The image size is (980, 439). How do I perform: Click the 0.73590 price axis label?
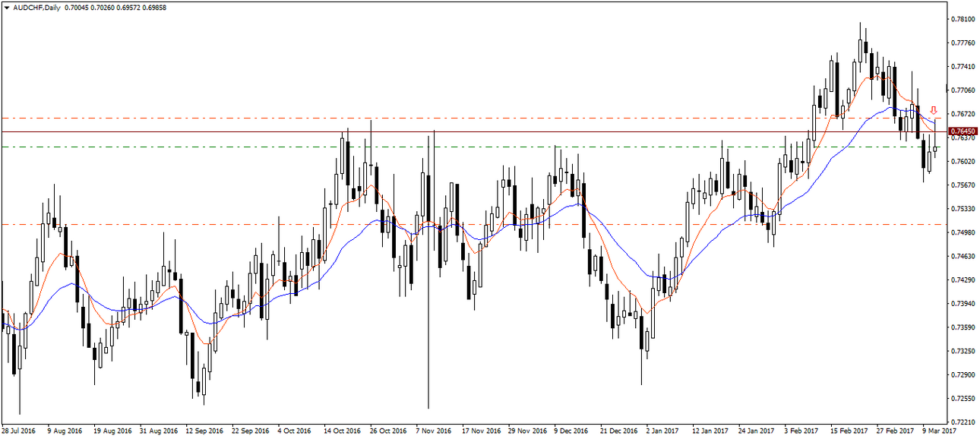click(963, 327)
